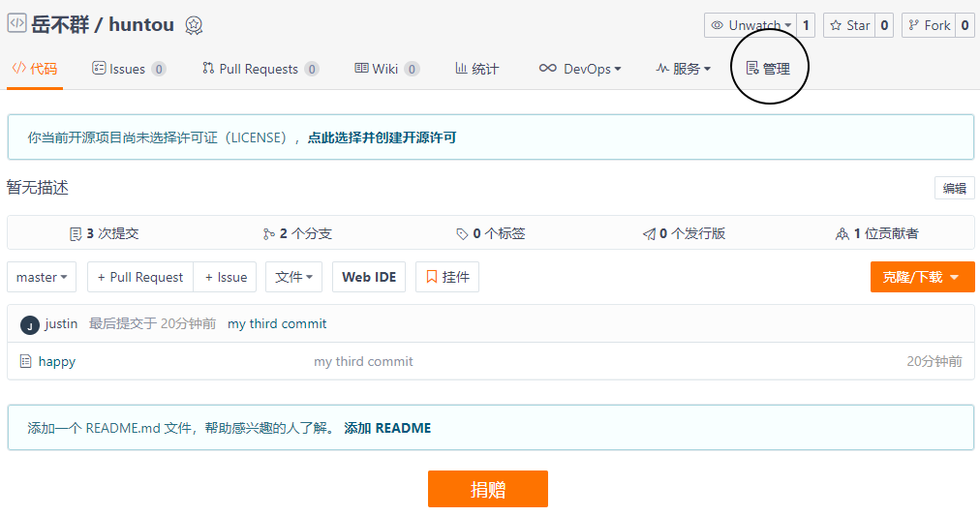The height and width of the screenshot is (516, 980).
Task: Open the 挂件 bookmark widget button
Action: pos(446,277)
